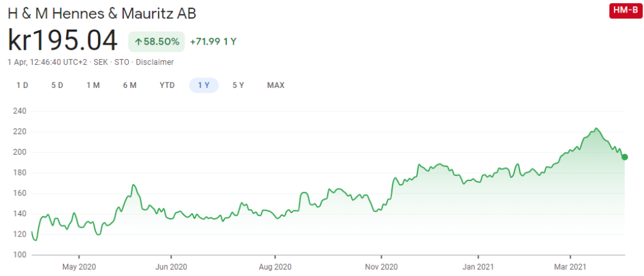This screenshot has width=644, height=276.
Task: Select the 5 D time range tab
Action: [x=57, y=86]
